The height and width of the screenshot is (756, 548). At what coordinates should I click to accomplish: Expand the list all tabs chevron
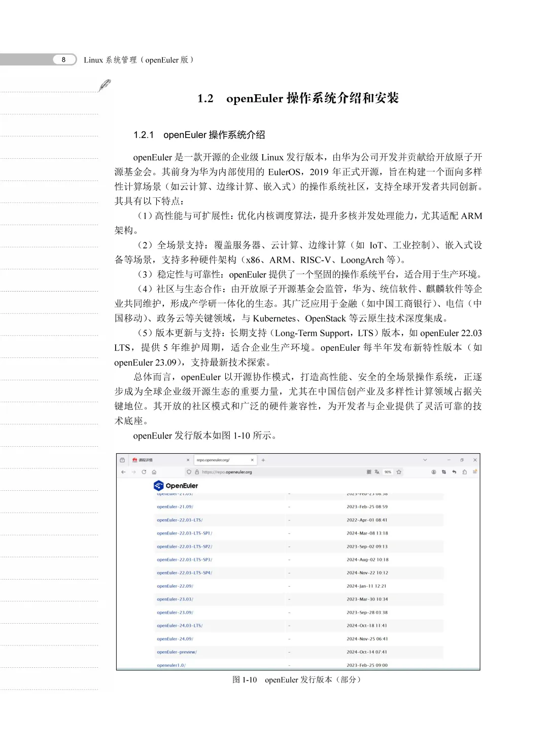(425, 460)
